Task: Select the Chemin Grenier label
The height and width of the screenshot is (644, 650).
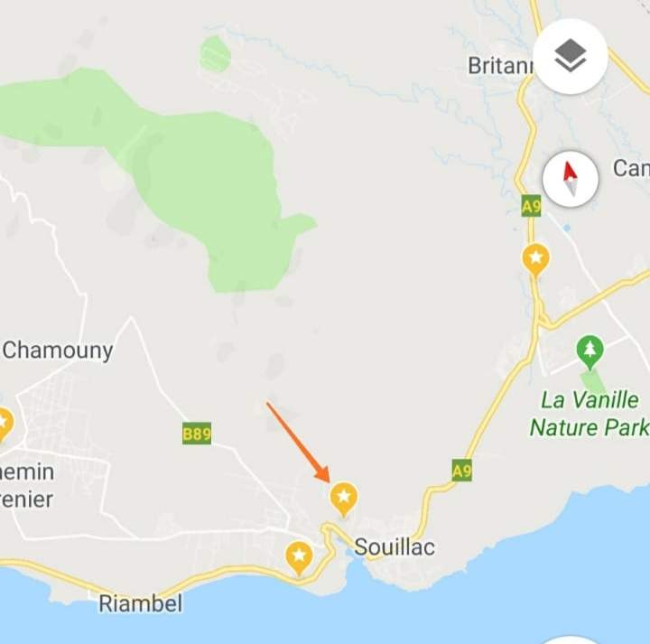Action: pyautogui.click(x=27, y=485)
